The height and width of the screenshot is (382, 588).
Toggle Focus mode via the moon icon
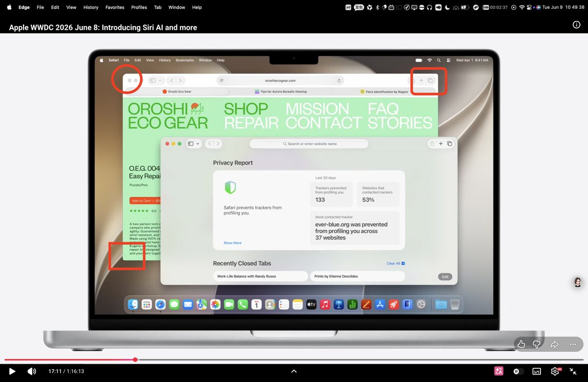tap(448, 7)
